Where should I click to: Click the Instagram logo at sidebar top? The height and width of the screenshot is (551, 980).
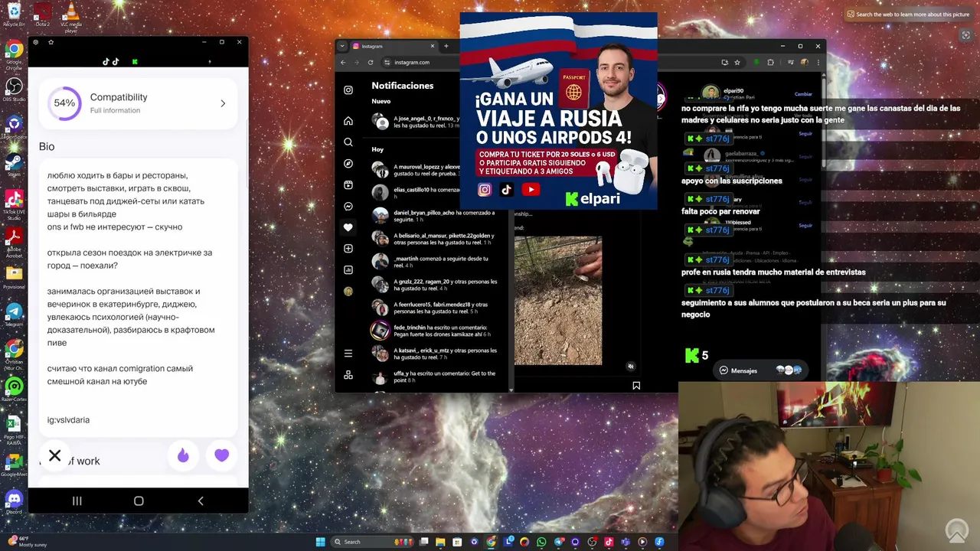tap(348, 90)
